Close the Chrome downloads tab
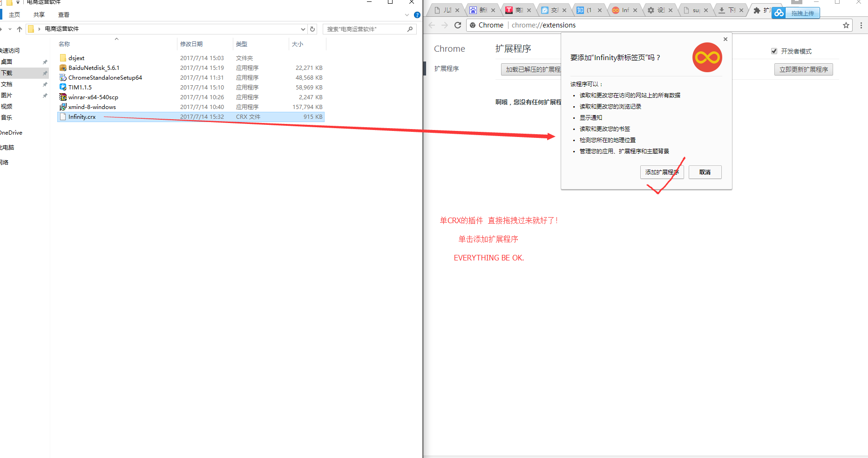 pos(741,10)
